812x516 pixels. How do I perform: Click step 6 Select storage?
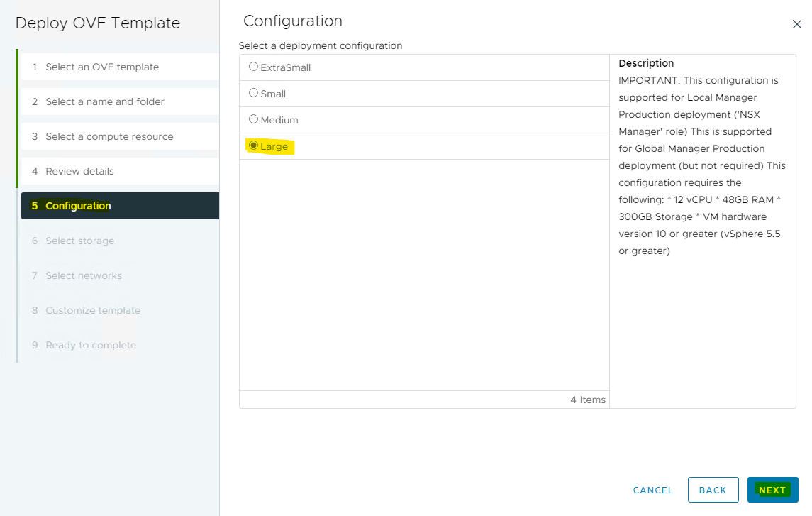[x=79, y=241]
